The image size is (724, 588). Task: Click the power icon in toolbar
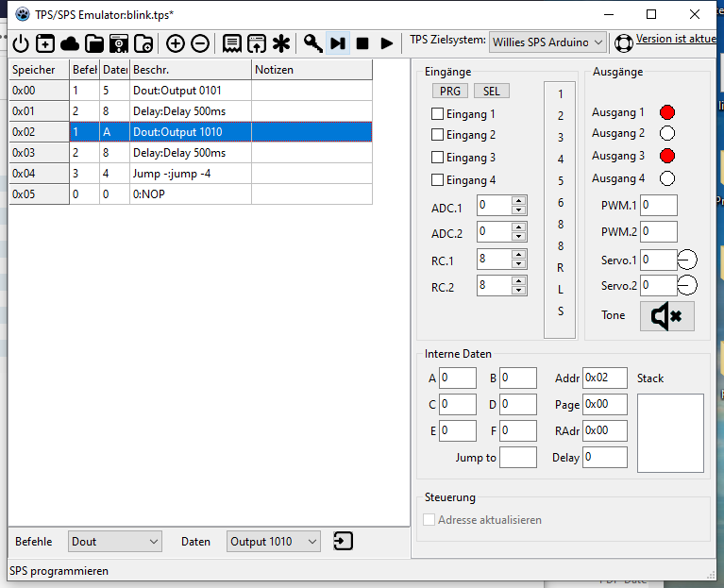point(21,43)
